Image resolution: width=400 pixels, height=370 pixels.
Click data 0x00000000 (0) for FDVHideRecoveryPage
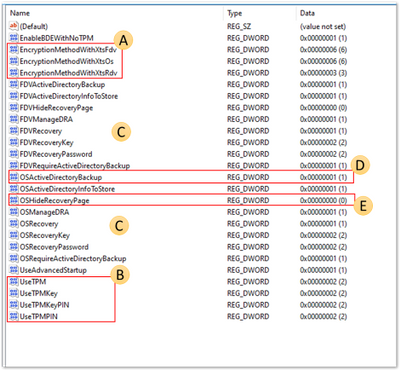coord(323,108)
